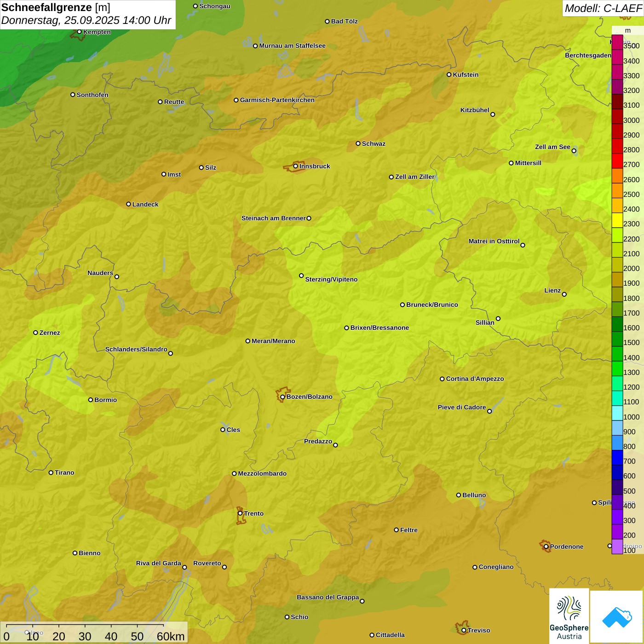Select the Tirano city label
644x644 pixels.
click(x=64, y=472)
